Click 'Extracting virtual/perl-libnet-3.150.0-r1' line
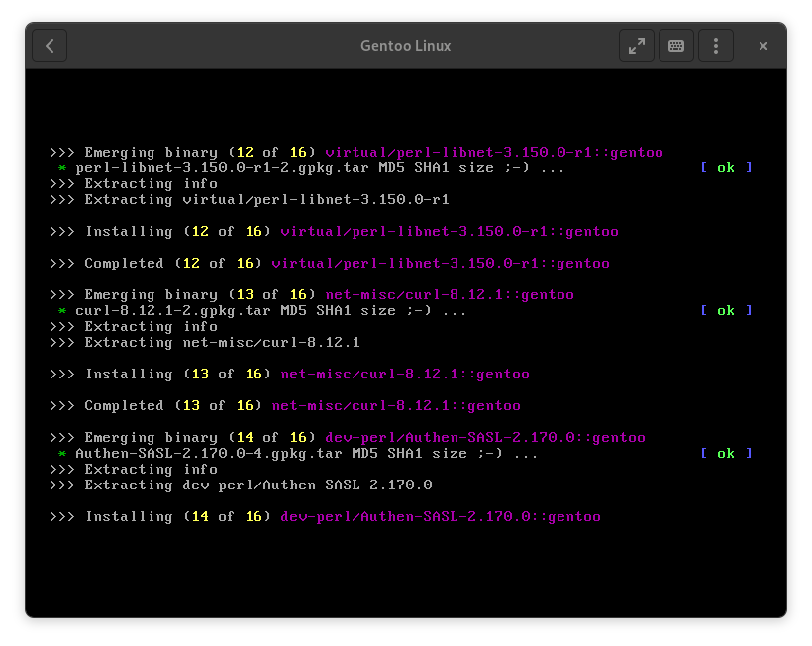The height and width of the screenshot is (646, 812). (x=250, y=200)
